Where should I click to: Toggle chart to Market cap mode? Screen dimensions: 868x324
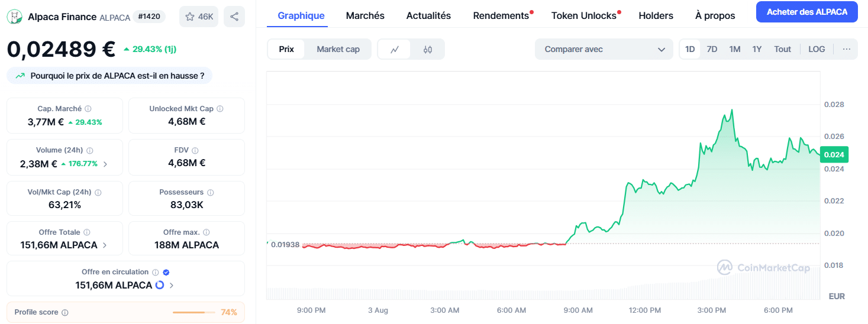point(338,49)
